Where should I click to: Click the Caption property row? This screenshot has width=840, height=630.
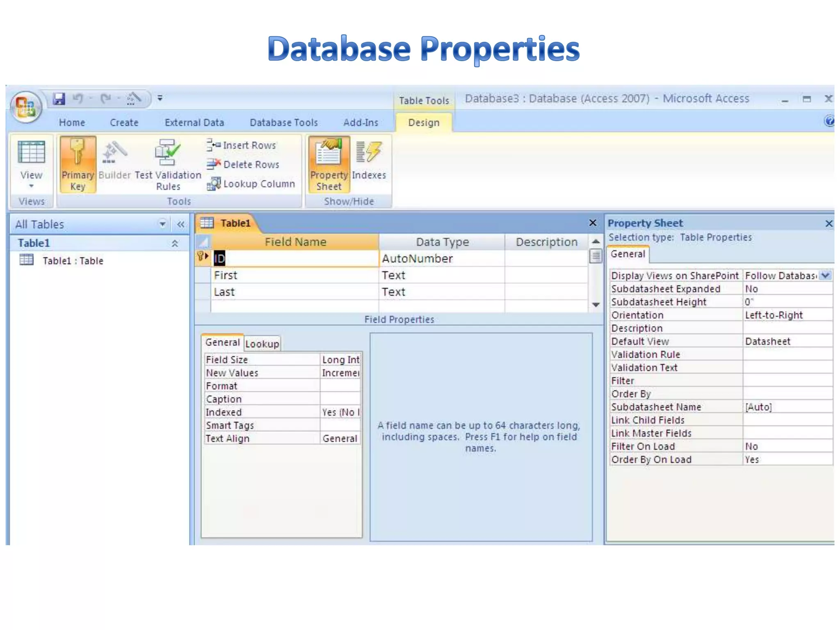[282, 399]
